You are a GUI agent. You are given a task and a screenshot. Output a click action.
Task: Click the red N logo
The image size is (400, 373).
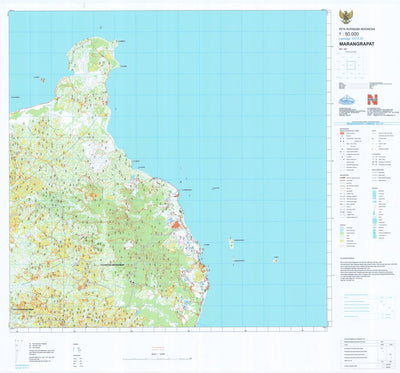pyautogui.click(x=372, y=100)
